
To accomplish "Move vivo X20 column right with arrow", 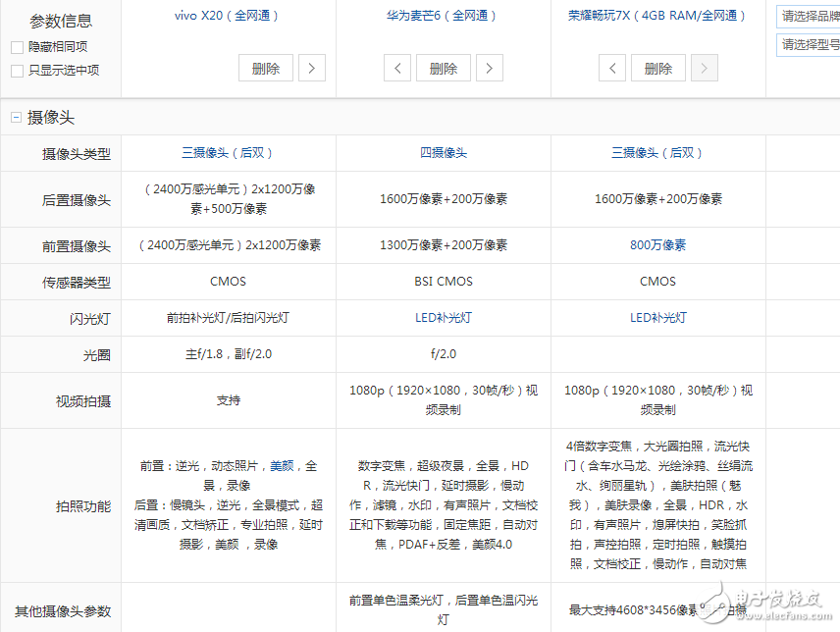I will [x=311, y=68].
